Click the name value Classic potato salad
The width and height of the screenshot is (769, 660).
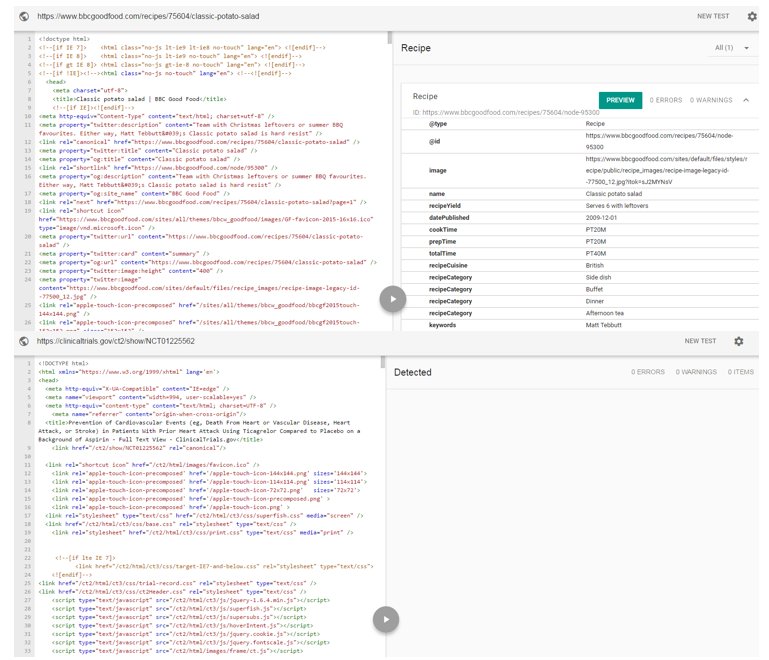pos(614,194)
